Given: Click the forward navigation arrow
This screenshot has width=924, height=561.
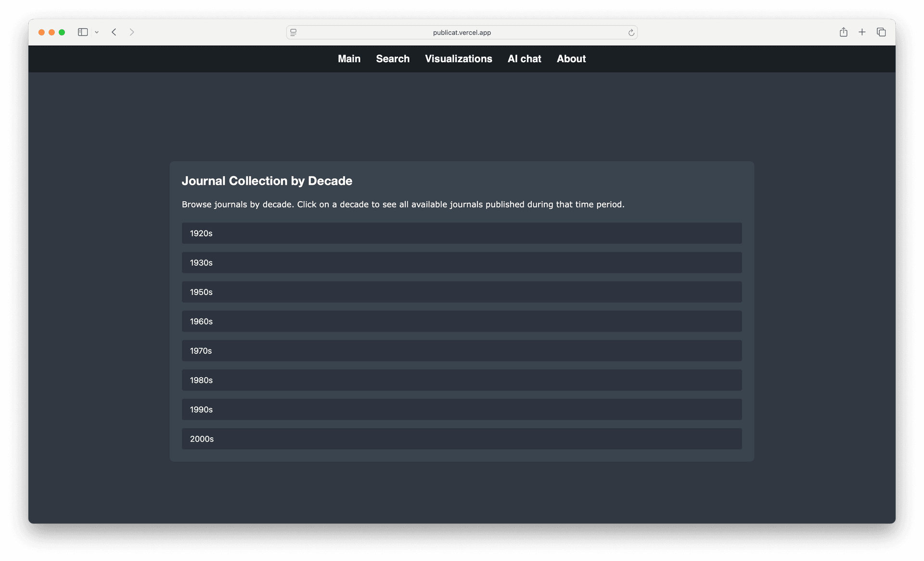Looking at the screenshot, I should 132,32.
